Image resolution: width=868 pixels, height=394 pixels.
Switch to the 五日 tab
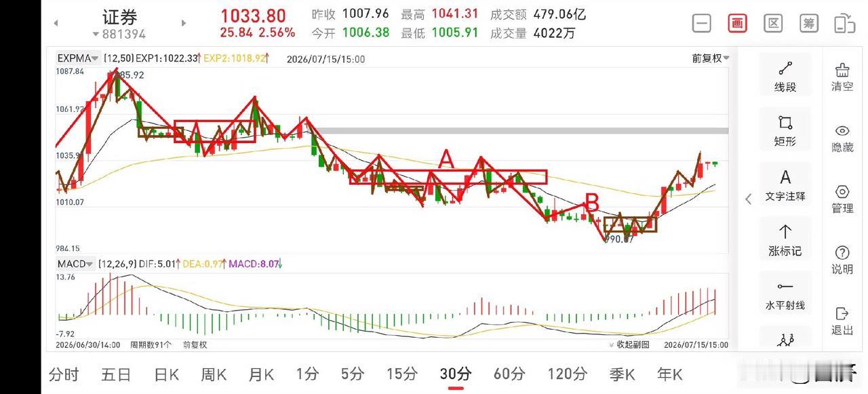[x=116, y=374]
